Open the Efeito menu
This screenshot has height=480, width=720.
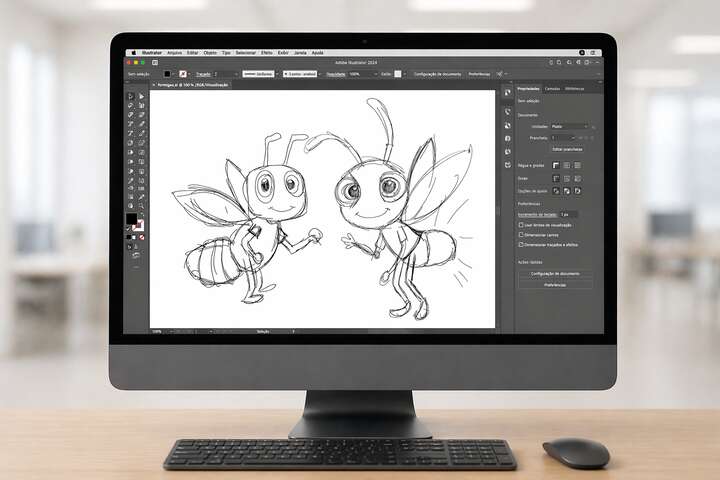point(264,52)
